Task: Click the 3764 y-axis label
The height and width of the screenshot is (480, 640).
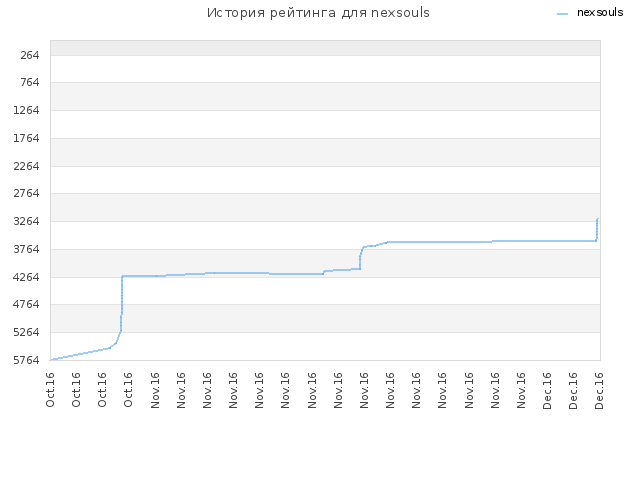Action: pos(27,249)
